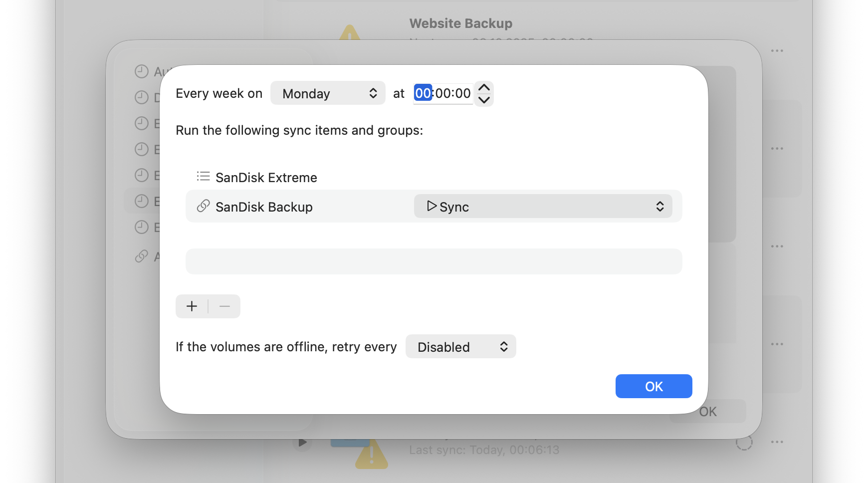Screen dimensions: 868x483
Task: Open the Monday weekday dropdown
Action: 328,93
